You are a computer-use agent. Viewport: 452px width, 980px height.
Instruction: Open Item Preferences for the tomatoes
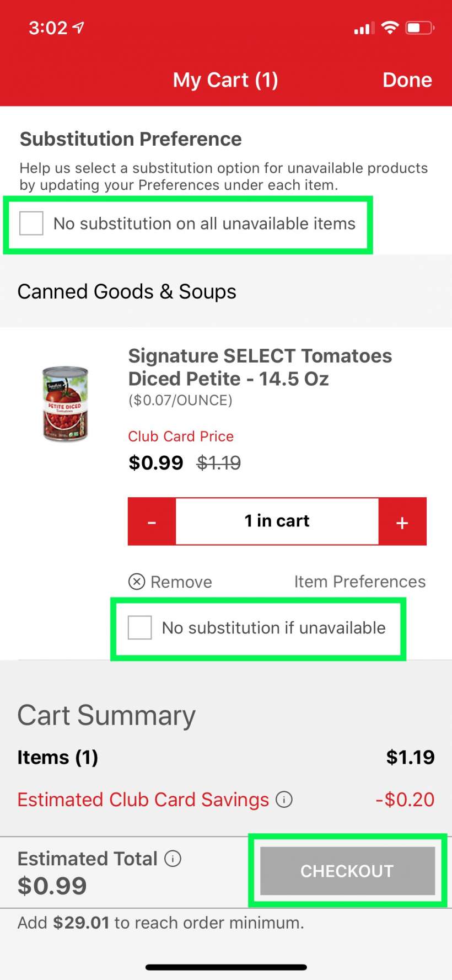(359, 582)
